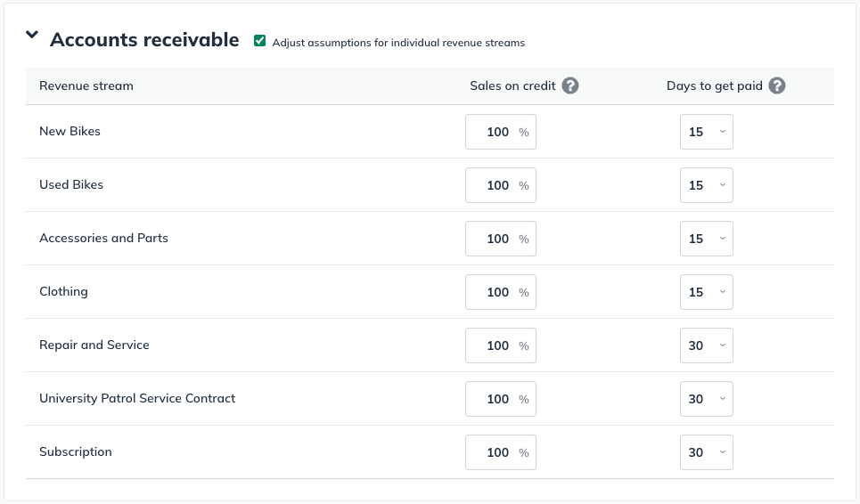Open Days to get paid dropdown for Accessories and Parts
Screen dimensions: 860x504
pyautogui.click(x=706, y=239)
